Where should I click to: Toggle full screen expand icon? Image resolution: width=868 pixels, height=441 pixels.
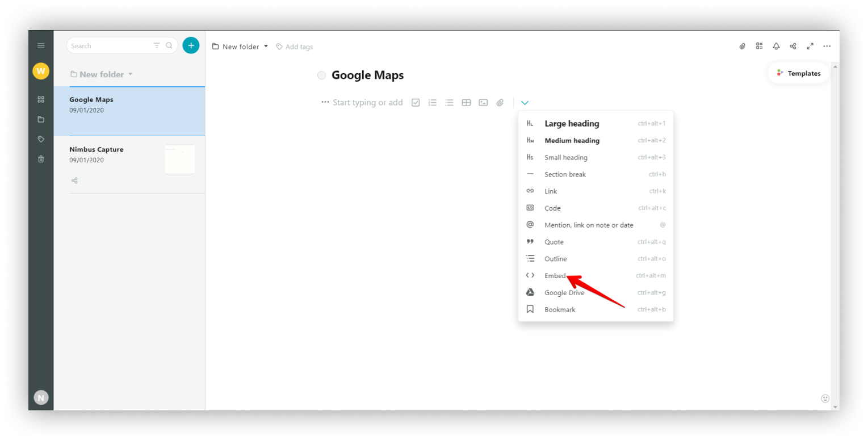coord(810,46)
